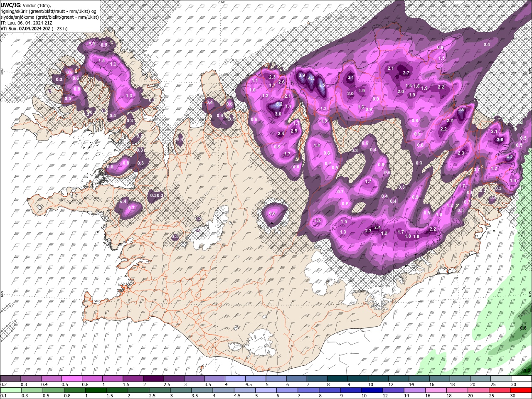Screen dimensions: 532x399
Task: Click the "3.9" snowfall value on the map
Action: click(x=302, y=75)
